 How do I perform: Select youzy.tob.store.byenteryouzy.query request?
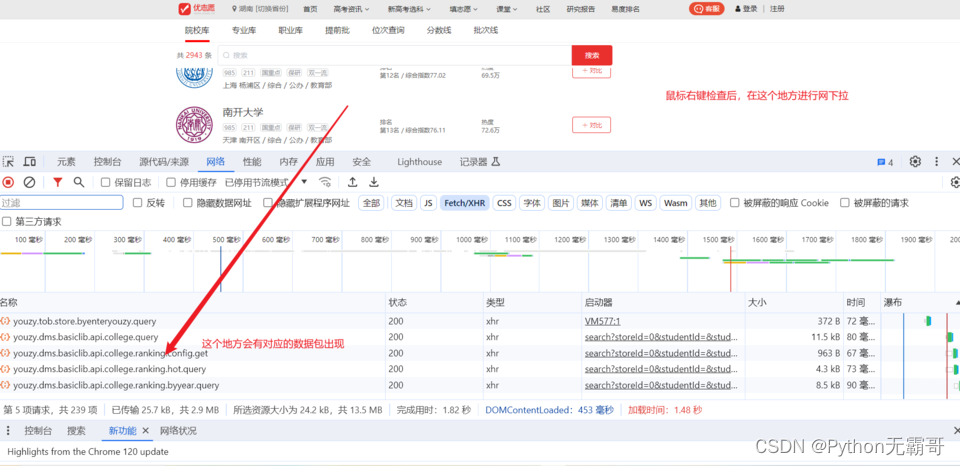click(x=84, y=321)
